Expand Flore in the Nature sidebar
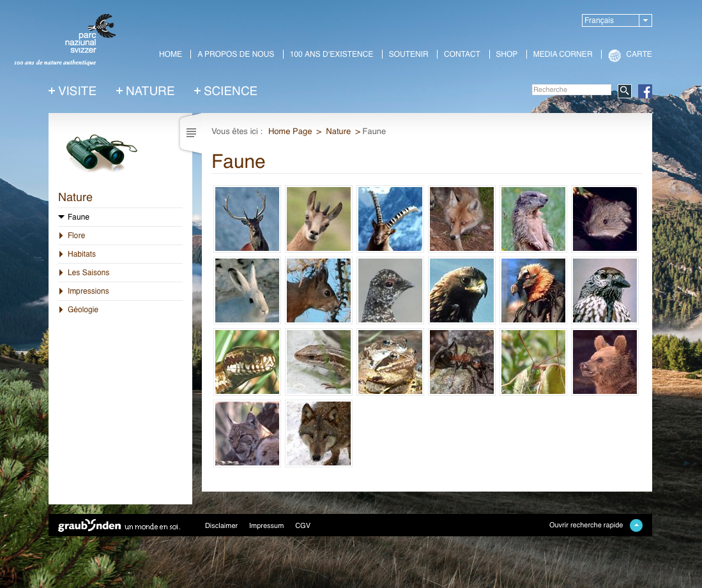702x588 pixels. coord(76,236)
